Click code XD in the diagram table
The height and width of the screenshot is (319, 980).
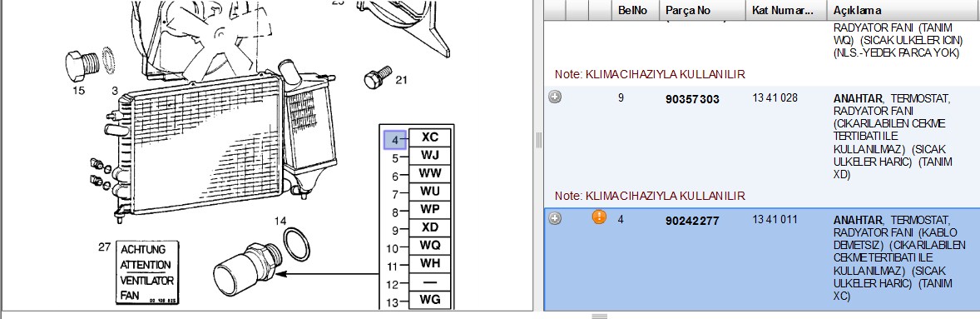coord(430,227)
